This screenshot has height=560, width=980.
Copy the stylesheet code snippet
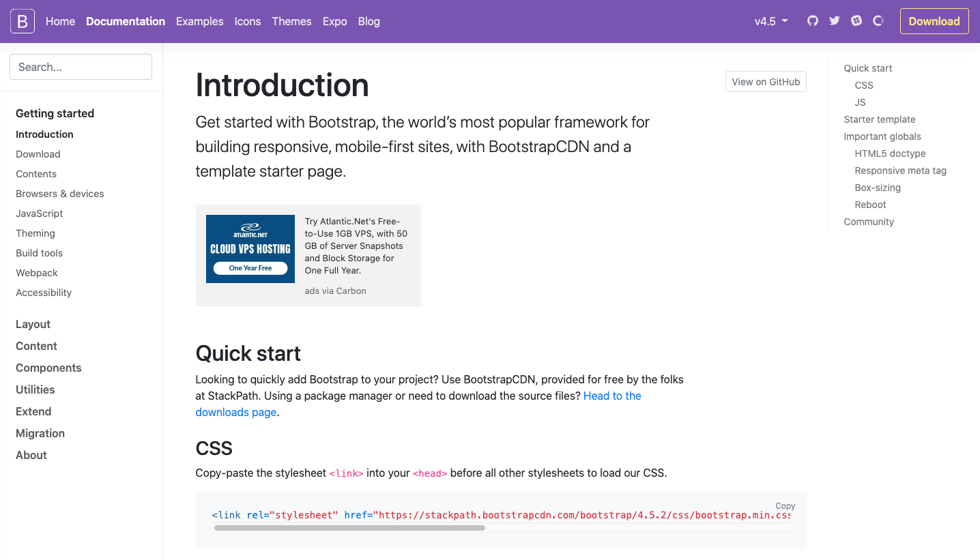(785, 506)
